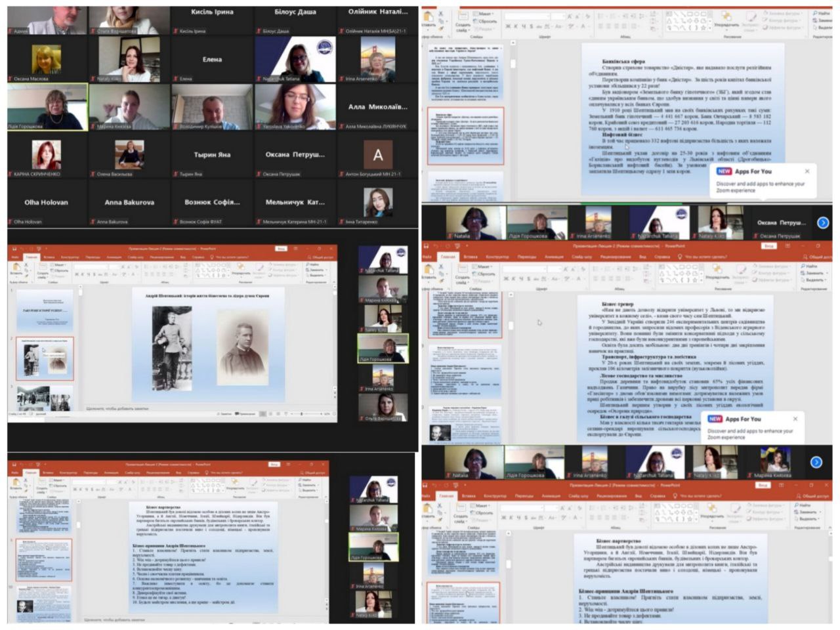Click blue next arrow beside Оксана Петрушак tile

823,223
